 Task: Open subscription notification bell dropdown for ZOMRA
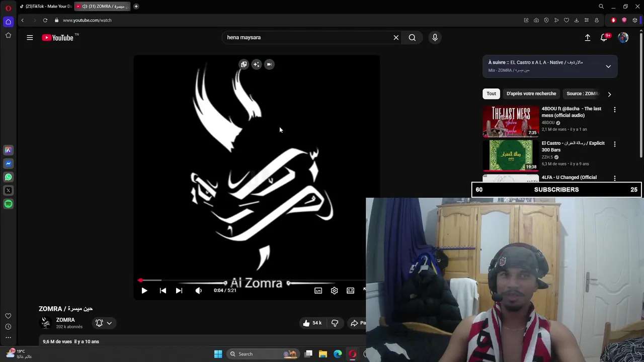(x=103, y=323)
